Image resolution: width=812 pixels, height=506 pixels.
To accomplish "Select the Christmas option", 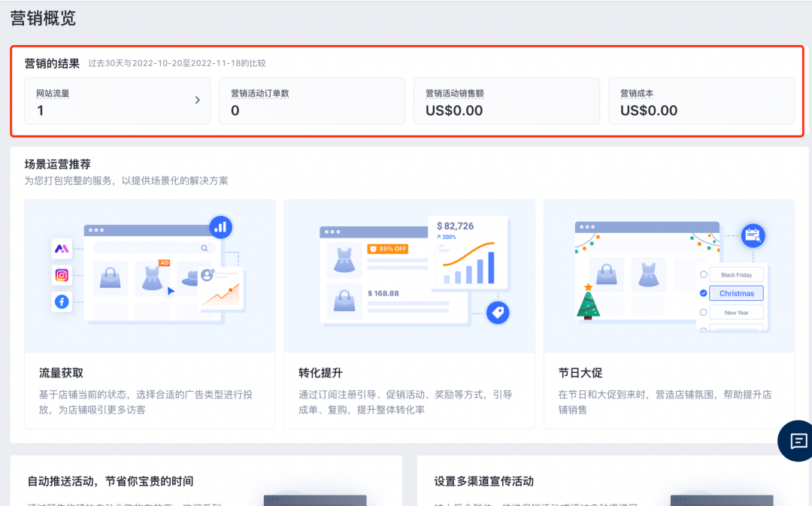I will tap(735, 293).
